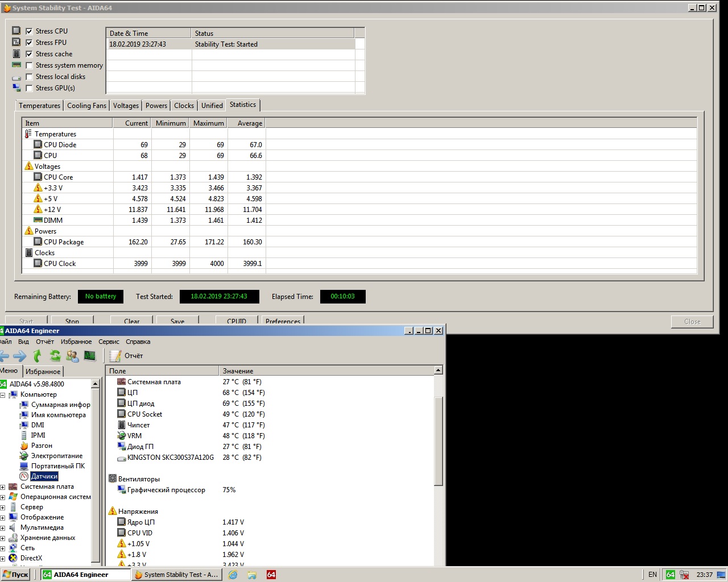Image resolution: width=728 pixels, height=582 pixels.
Task: Select the DMI tree item
Action: click(32, 425)
